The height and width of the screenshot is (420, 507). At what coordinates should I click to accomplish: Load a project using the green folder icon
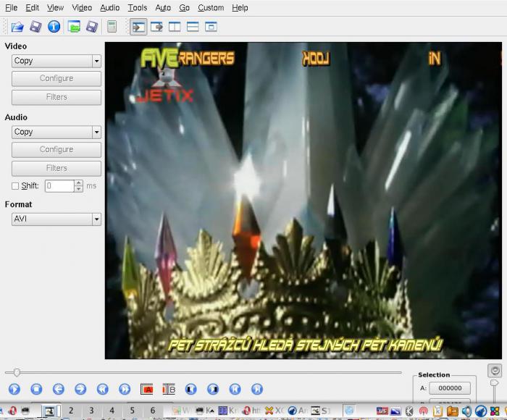click(74, 27)
